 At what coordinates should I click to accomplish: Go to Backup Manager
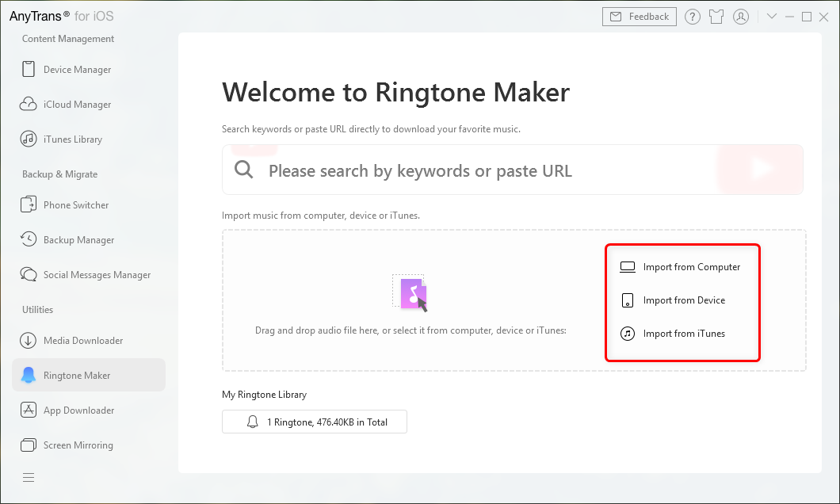point(78,240)
